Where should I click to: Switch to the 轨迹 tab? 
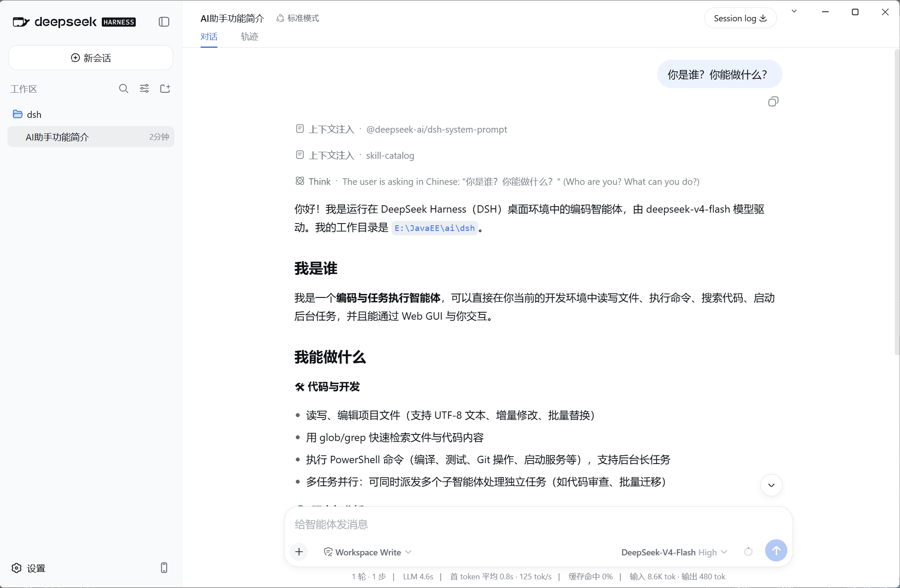[250, 37]
